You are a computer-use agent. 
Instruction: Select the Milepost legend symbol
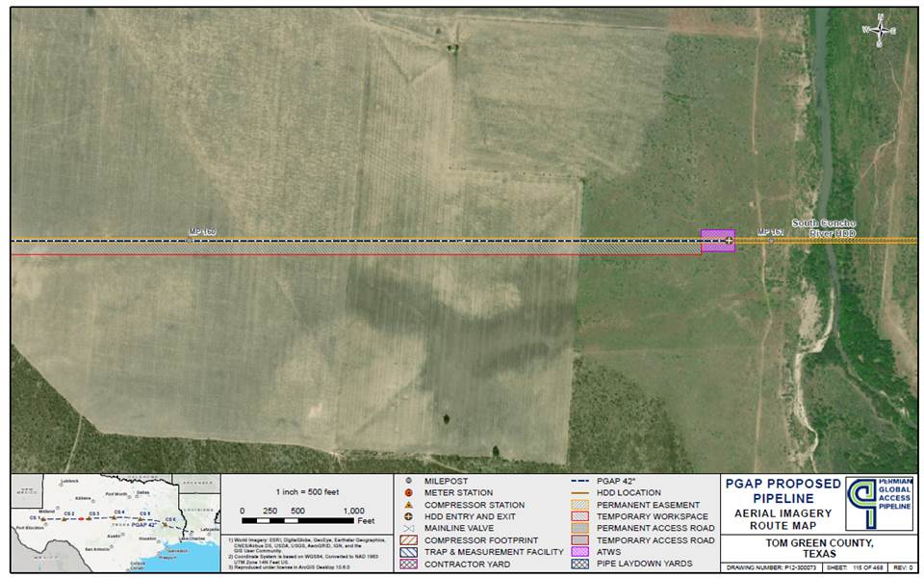click(407, 481)
